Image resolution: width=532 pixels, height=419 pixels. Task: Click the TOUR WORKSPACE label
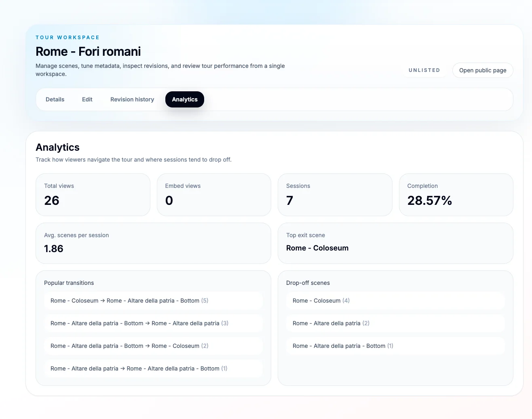(68, 38)
